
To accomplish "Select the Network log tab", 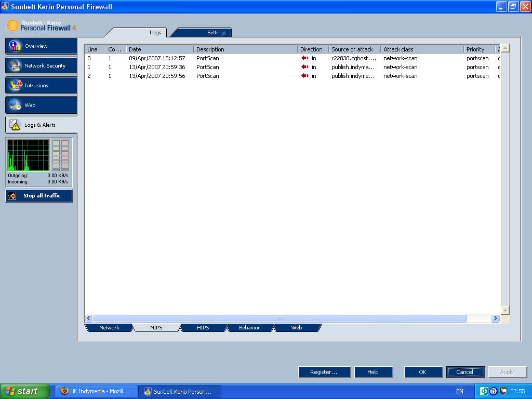I will pyautogui.click(x=109, y=328).
